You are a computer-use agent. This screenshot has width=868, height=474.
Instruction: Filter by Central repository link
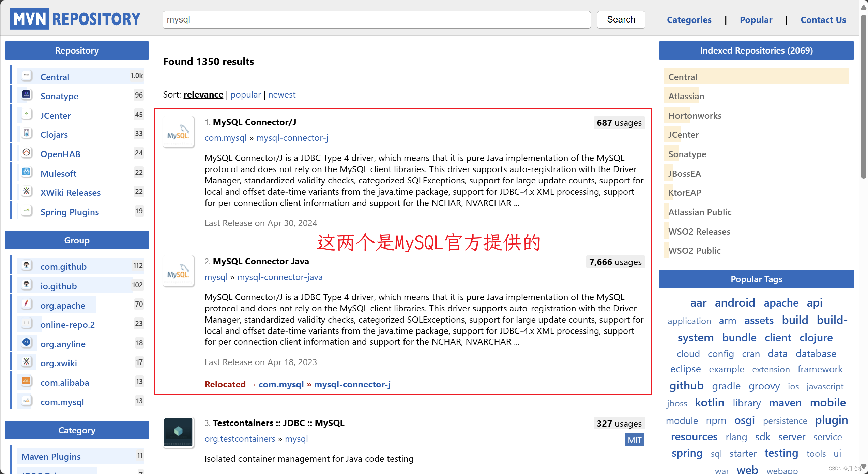pyautogui.click(x=55, y=77)
